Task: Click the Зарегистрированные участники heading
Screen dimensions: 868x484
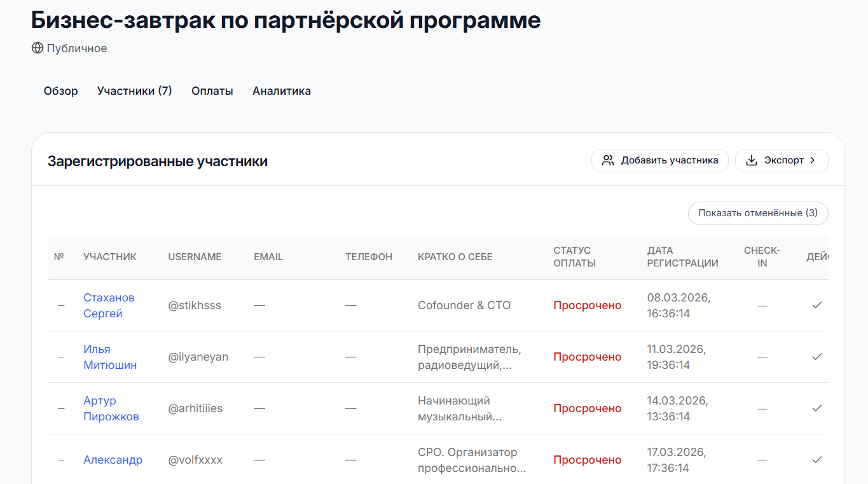Action: [158, 161]
